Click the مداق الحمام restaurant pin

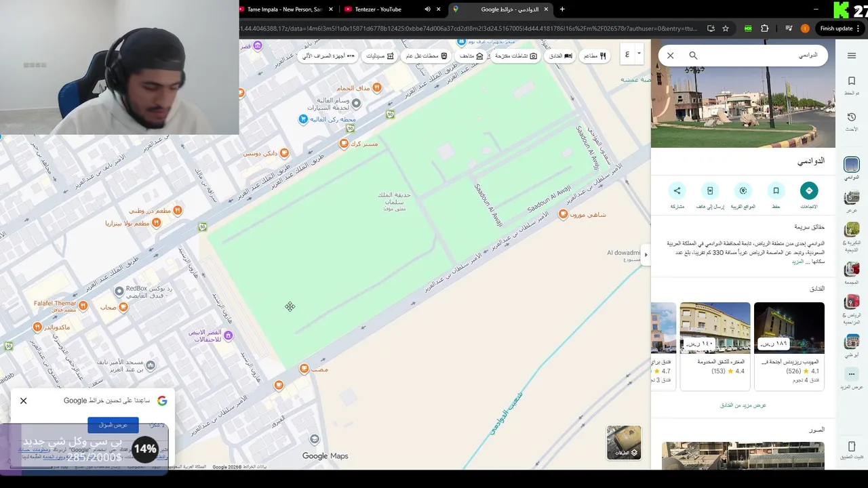coord(377,87)
